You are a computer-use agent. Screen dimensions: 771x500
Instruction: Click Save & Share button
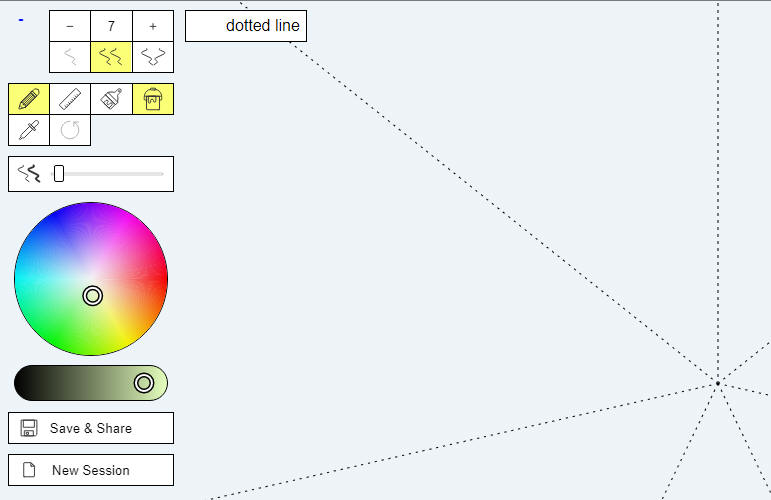91,428
